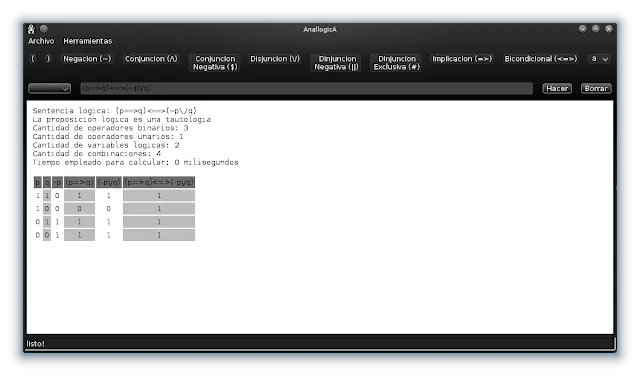Select the '~p' column header
The height and width of the screenshot is (376, 640).
57,182
